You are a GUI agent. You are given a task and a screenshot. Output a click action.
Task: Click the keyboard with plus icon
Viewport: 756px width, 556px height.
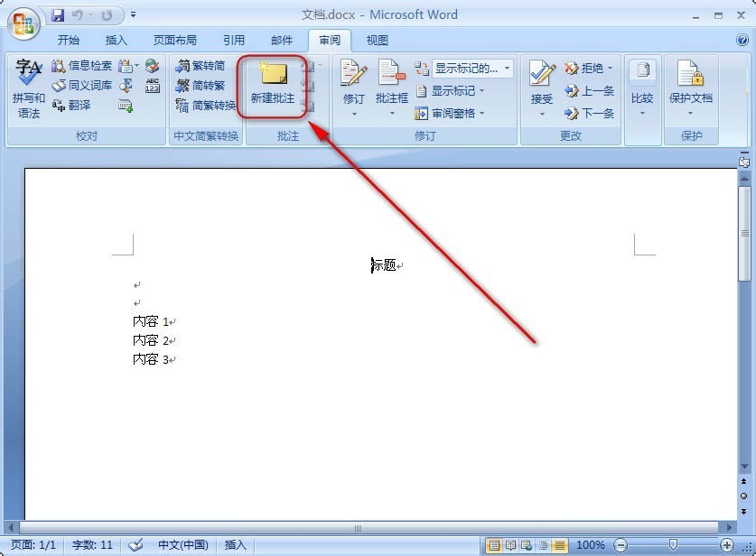[x=126, y=106]
